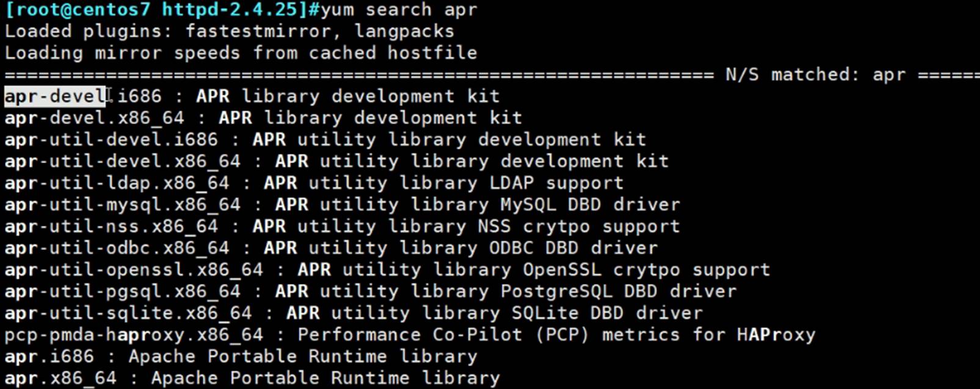
Task: Click the apr-util-mysql.x86_64 package name
Action: pyautogui.click(x=122, y=205)
